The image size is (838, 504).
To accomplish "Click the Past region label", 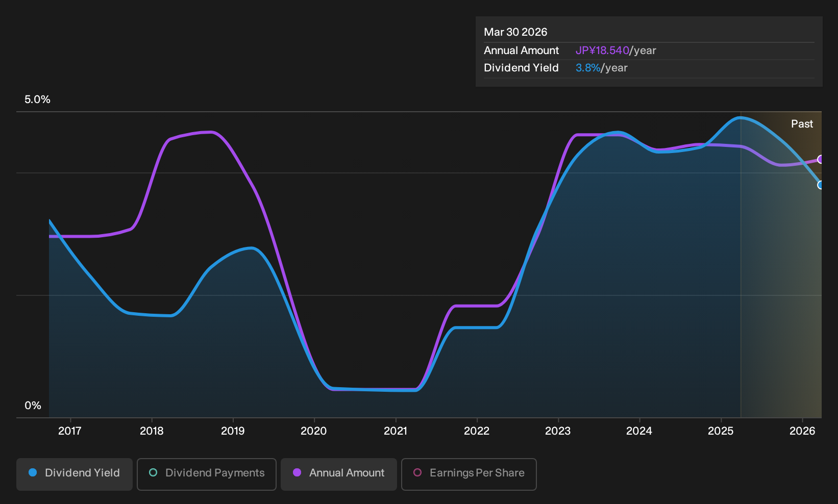I will tap(802, 124).
